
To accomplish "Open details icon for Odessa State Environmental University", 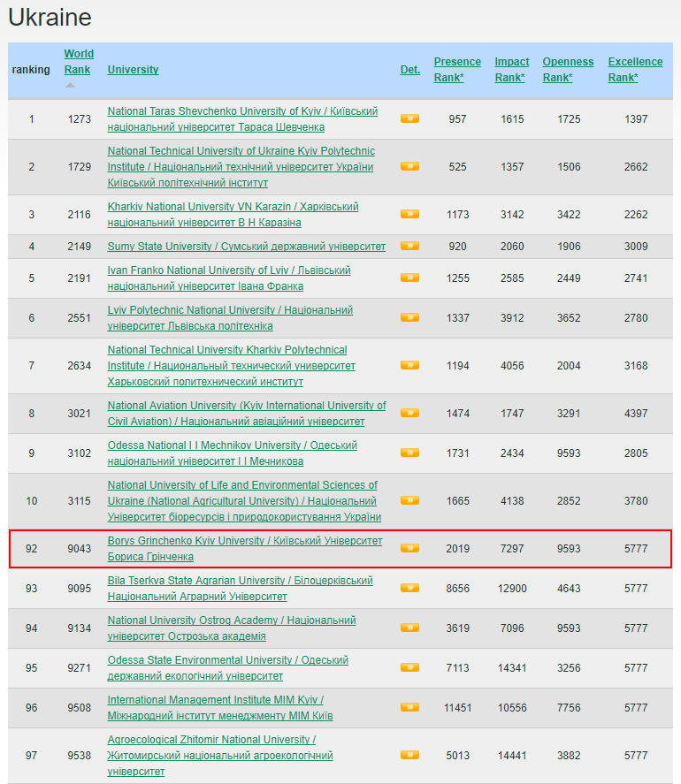I will [409, 667].
